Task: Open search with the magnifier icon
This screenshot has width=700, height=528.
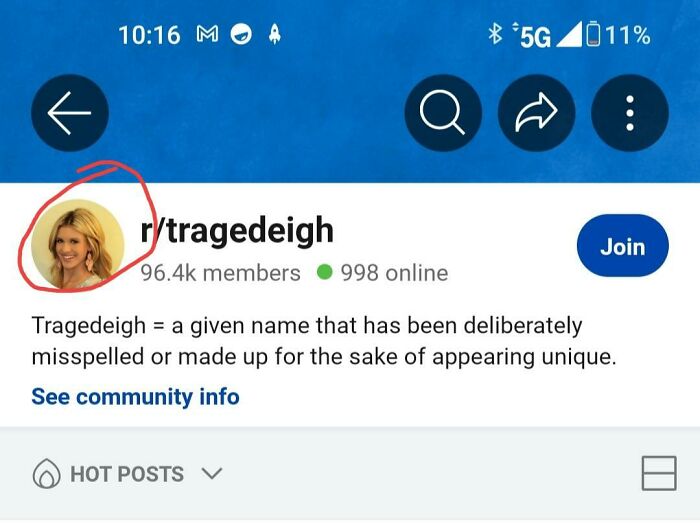Action: click(443, 113)
